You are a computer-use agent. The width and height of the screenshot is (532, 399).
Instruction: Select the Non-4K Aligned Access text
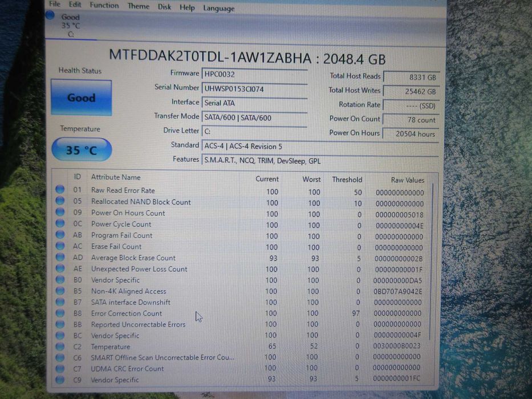tap(129, 291)
